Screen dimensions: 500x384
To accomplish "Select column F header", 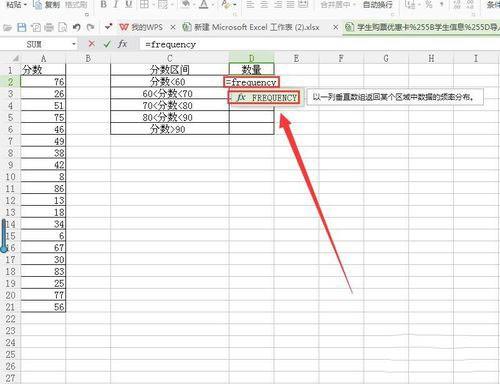I will click(341, 58).
